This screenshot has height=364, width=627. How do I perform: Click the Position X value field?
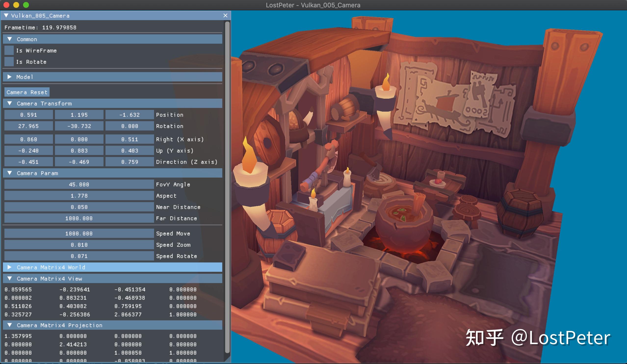tap(28, 115)
